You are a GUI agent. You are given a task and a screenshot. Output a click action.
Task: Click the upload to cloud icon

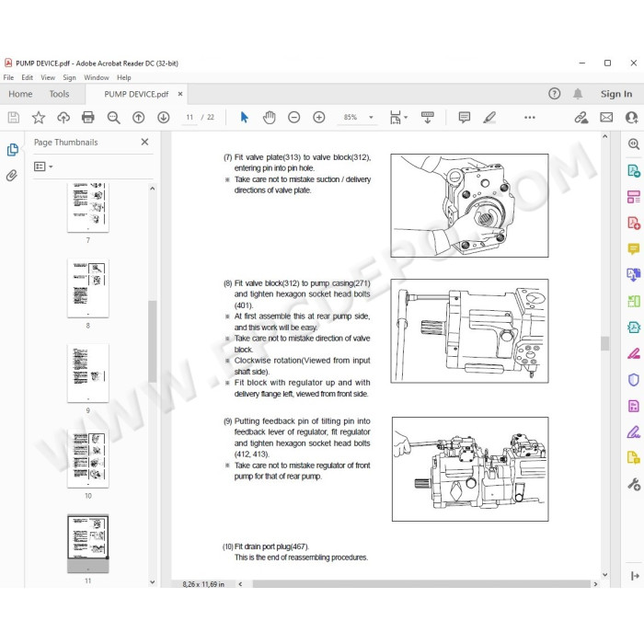pyautogui.click(x=63, y=118)
